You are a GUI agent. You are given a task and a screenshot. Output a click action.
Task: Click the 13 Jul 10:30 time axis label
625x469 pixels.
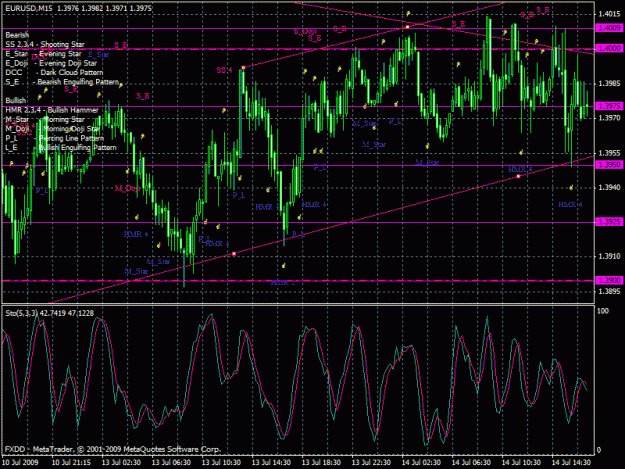point(221,462)
